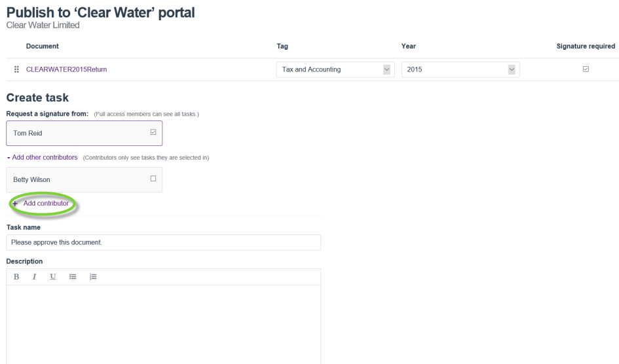The height and width of the screenshot is (364, 619).
Task: Click the Tag column header
Action: pyautogui.click(x=283, y=46)
